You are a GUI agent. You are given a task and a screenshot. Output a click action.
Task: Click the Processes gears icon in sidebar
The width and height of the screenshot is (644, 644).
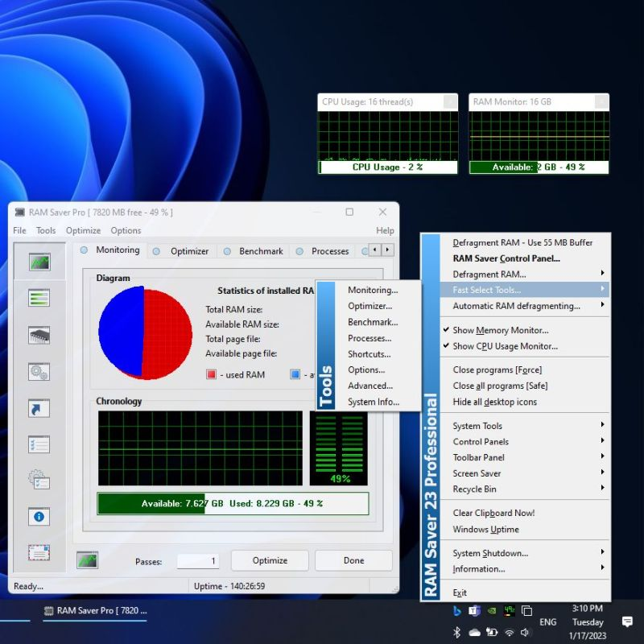(39, 372)
